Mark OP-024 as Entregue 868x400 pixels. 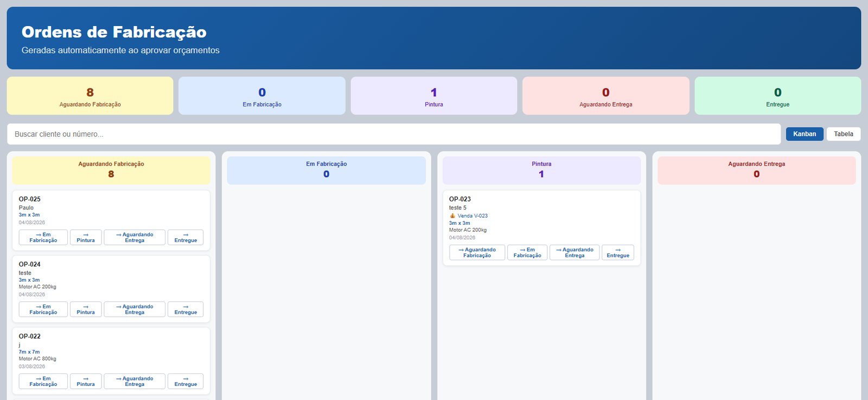click(186, 309)
